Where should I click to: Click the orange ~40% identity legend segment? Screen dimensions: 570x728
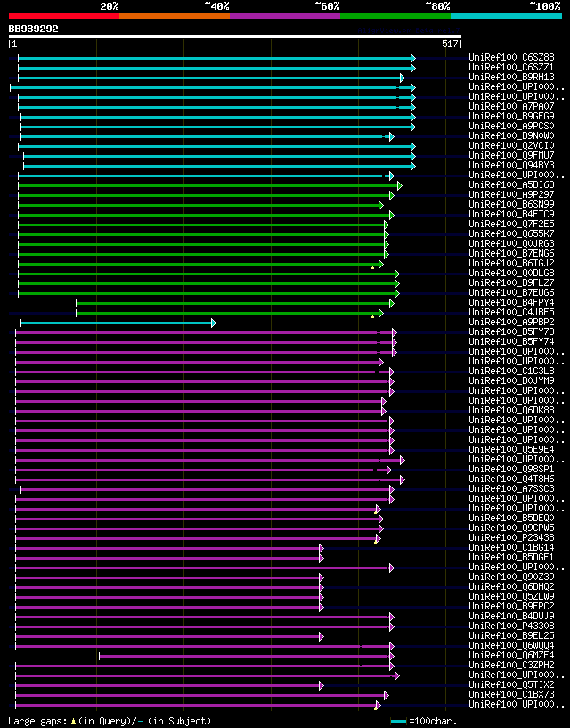[175, 16]
